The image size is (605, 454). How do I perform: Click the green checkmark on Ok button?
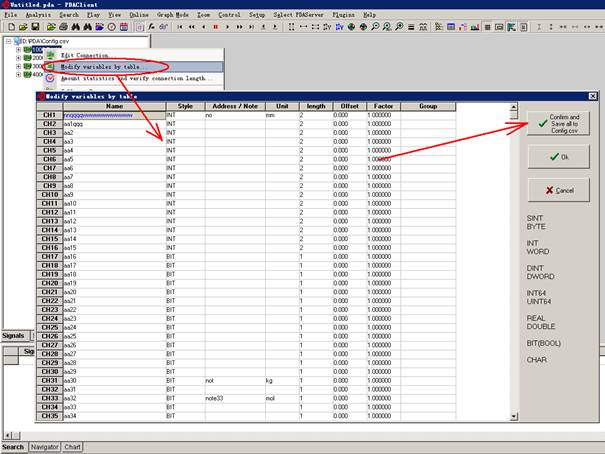[x=555, y=157]
